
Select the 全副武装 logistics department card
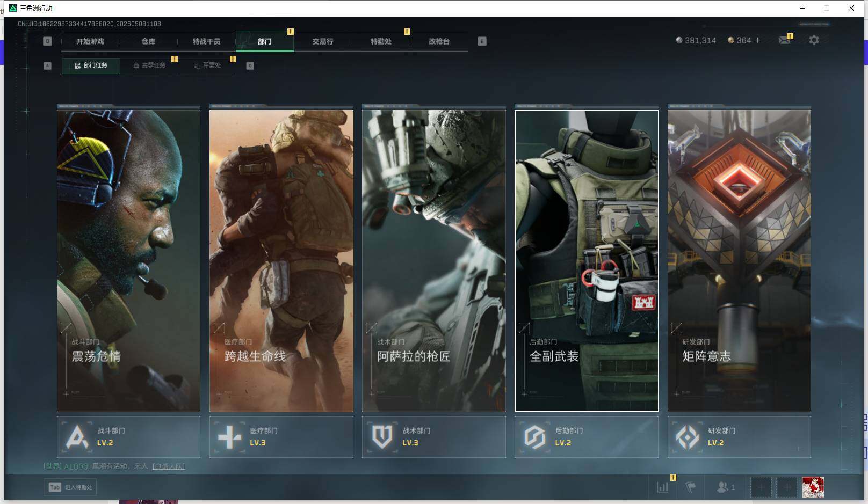click(x=587, y=261)
